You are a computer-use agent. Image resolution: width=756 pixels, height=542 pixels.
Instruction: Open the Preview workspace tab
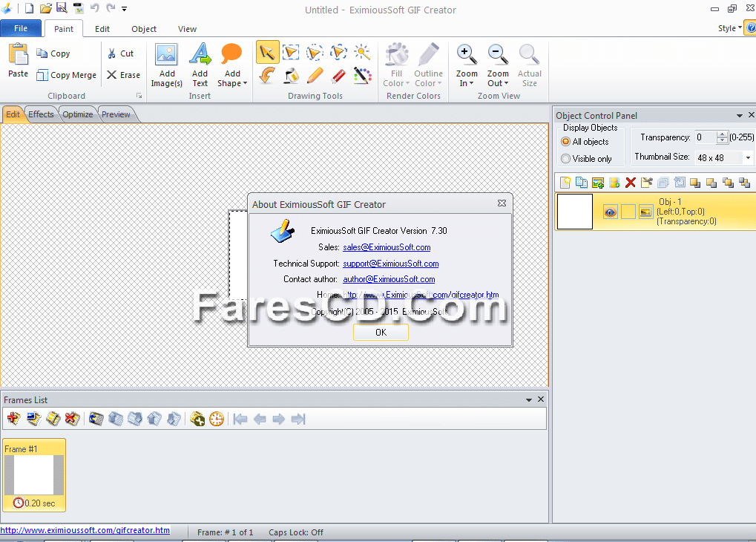pos(116,114)
